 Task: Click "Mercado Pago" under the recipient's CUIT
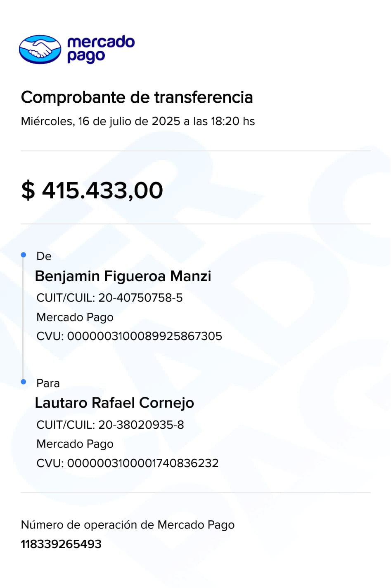tap(75, 444)
